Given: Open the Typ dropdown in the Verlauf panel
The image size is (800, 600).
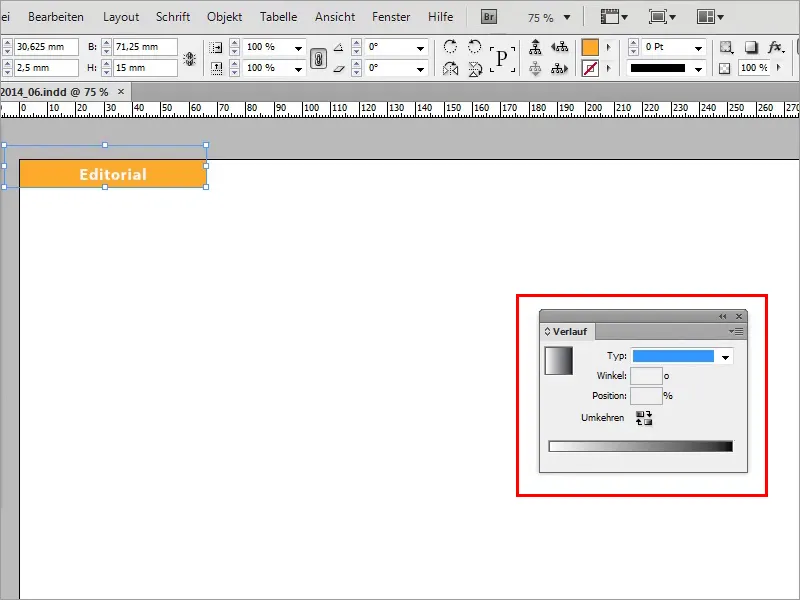Looking at the screenshot, I should [725, 356].
